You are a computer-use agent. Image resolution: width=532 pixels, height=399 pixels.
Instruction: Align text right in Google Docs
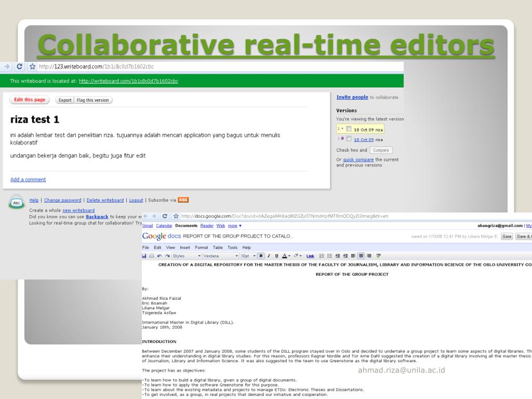point(369,256)
